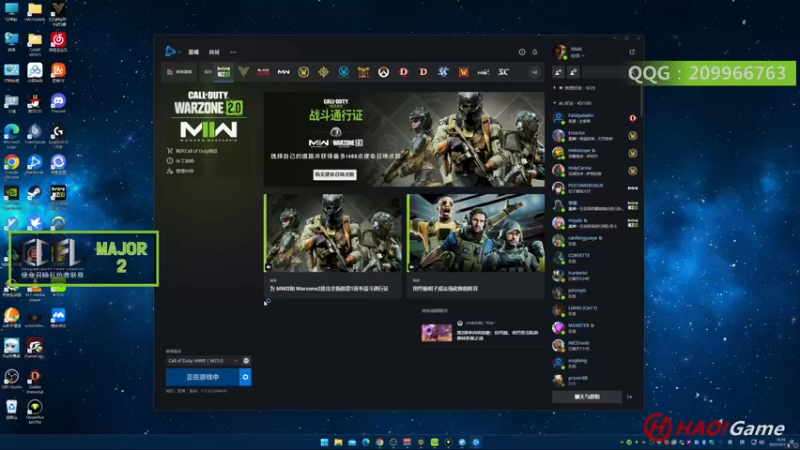Click Windows Start button on taskbar
The image size is (800, 450).
pos(324,442)
